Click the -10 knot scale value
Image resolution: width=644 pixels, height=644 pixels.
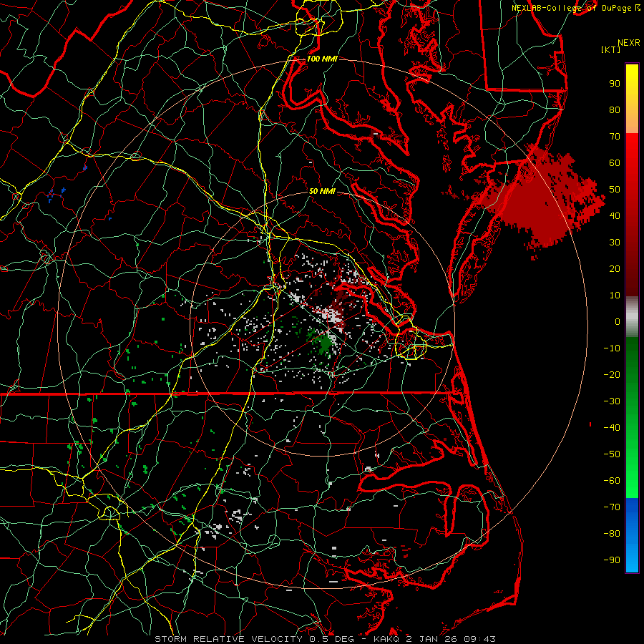pos(612,348)
